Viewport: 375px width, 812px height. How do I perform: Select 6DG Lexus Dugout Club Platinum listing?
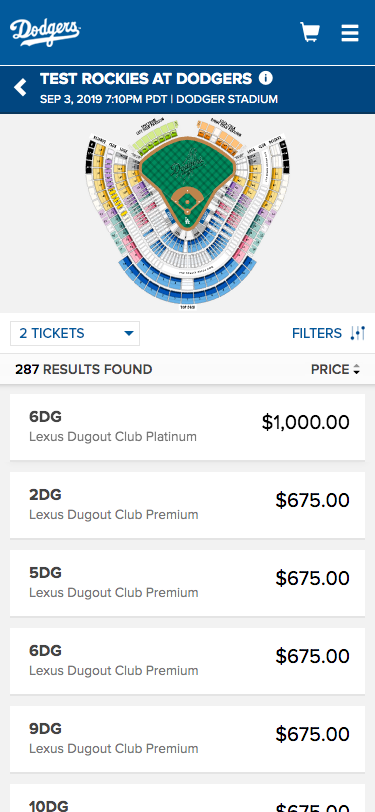coord(188,427)
